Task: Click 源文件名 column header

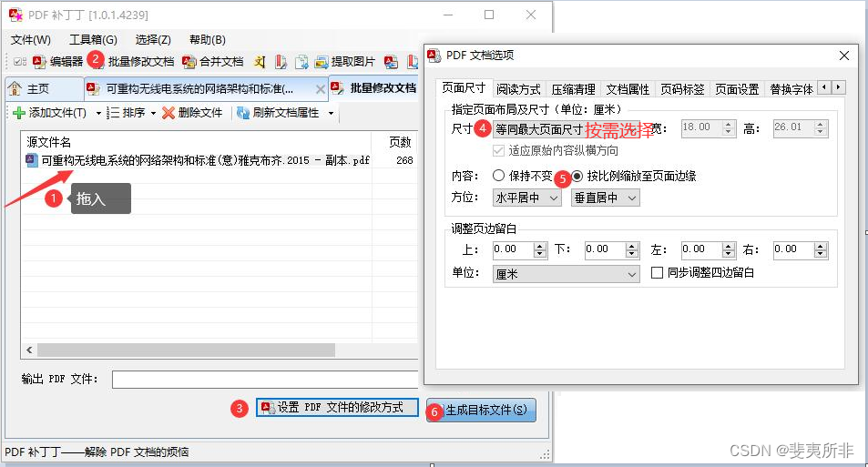Action: pyautogui.click(x=196, y=142)
